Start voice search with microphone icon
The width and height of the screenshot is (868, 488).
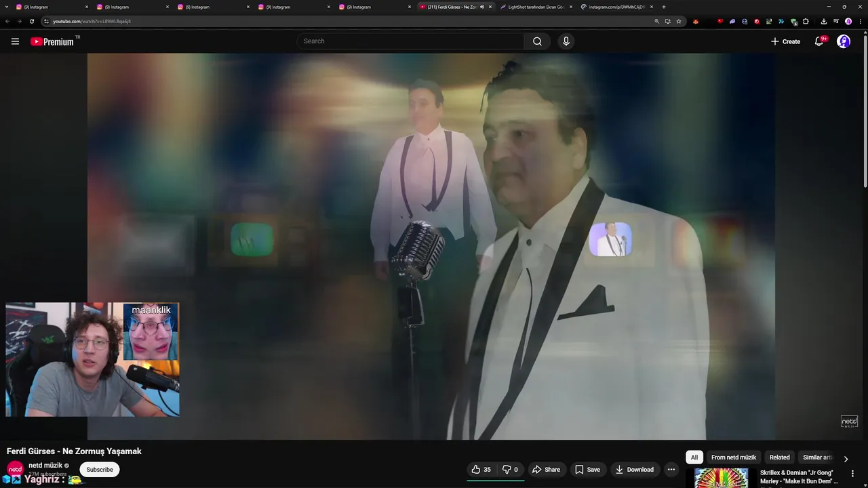pyautogui.click(x=566, y=41)
